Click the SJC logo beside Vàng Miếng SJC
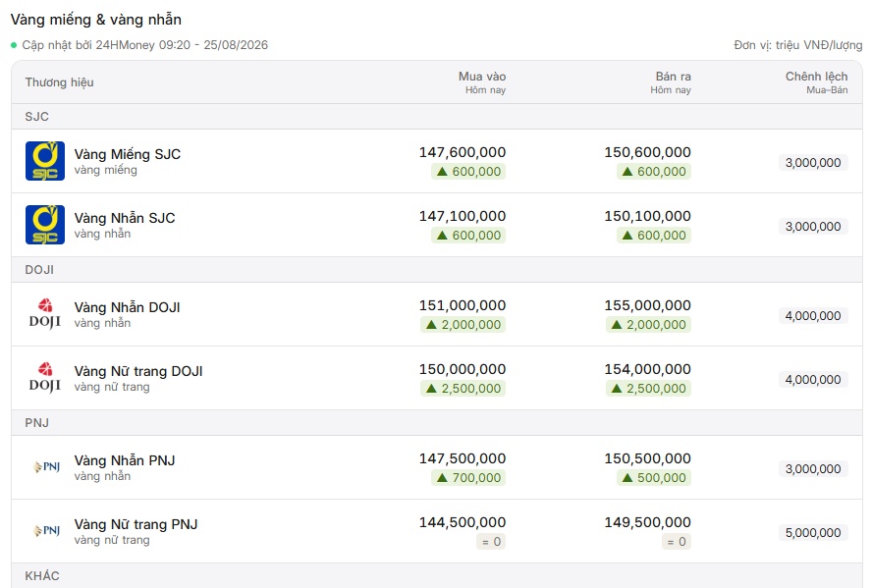 tap(45, 161)
